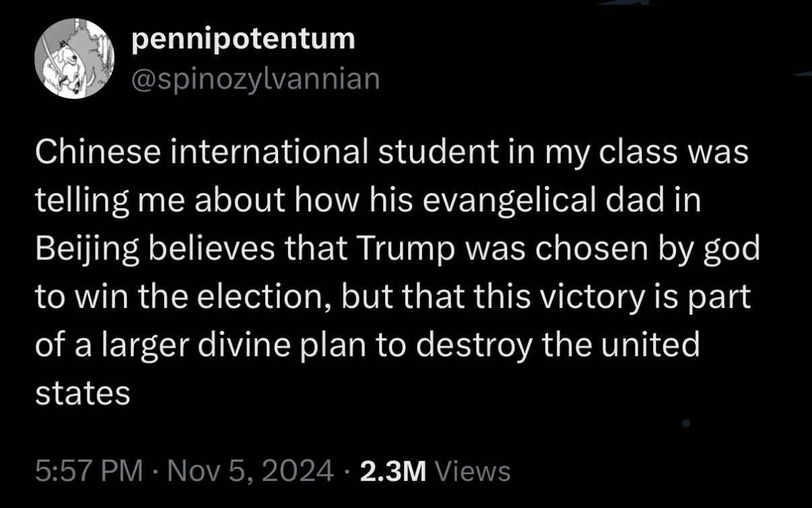Open the pennipotentum profile avatar
The height and width of the screenshot is (508, 812).
[x=75, y=59]
